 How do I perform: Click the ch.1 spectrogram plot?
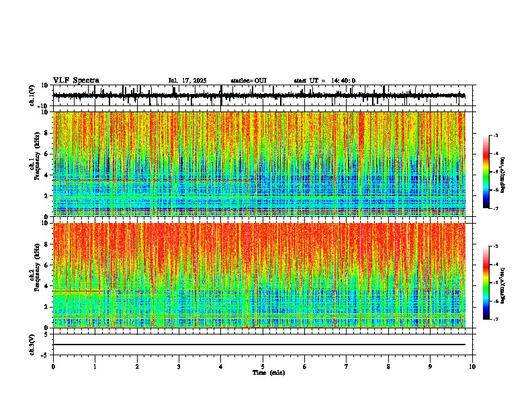click(259, 164)
